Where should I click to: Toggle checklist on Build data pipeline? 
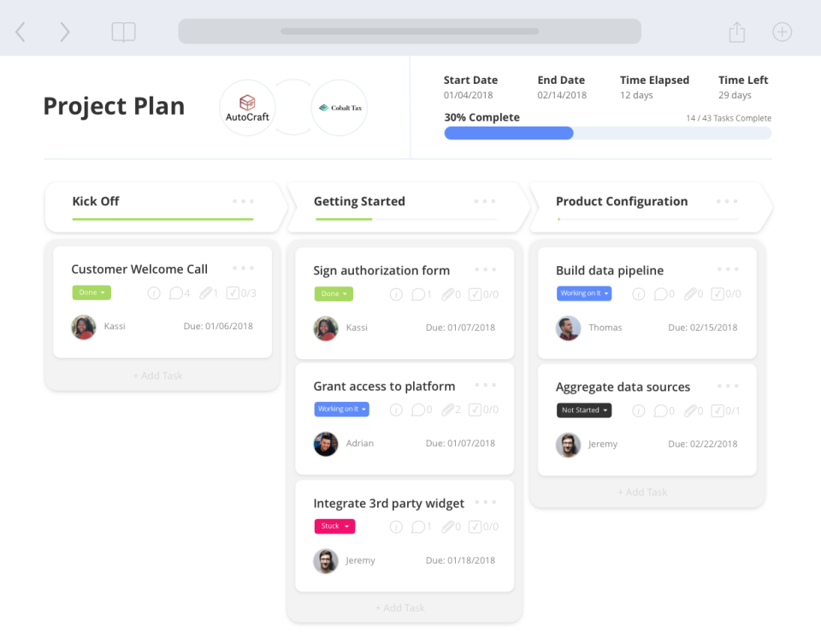point(726,294)
